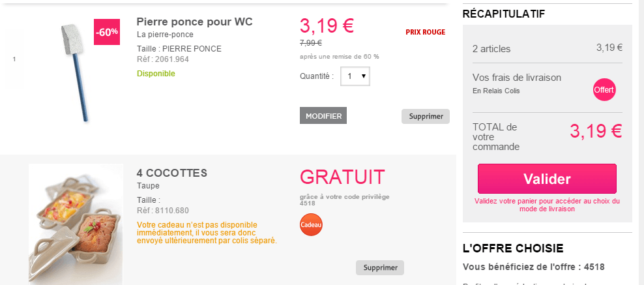
Task: Click the -60% discount badge
Action: click(x=107, y=32)
